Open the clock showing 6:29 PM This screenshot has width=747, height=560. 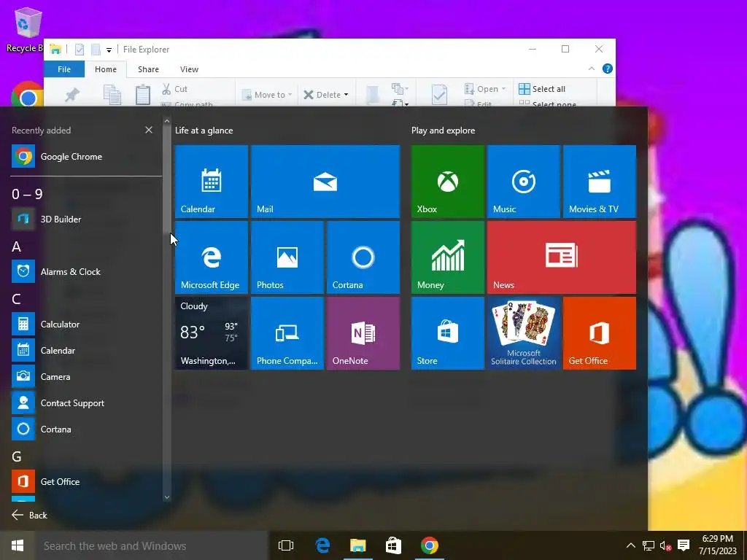pos(718,545)
